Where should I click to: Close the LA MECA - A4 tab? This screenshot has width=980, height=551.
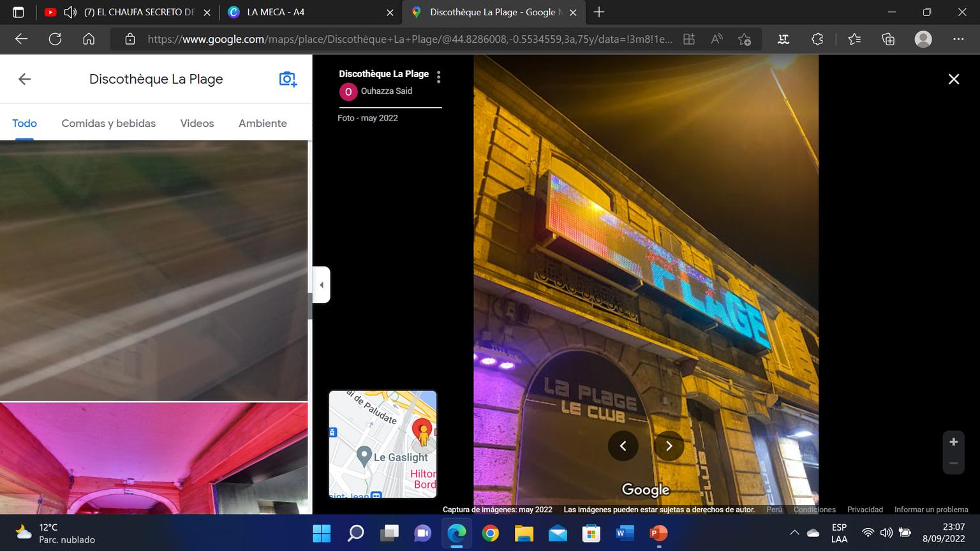(390, 12)
